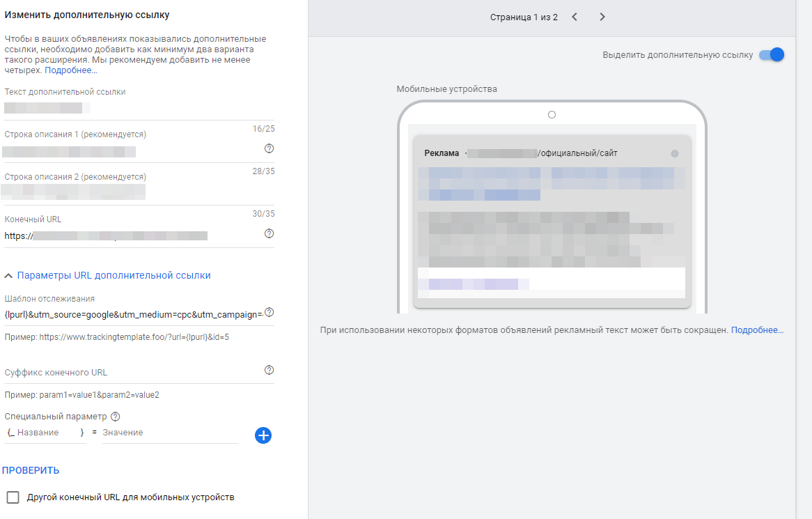This screenshot has width=812, height=519.
Task: Open Подробнее link under mobile preview
Action: click(757, 330)
